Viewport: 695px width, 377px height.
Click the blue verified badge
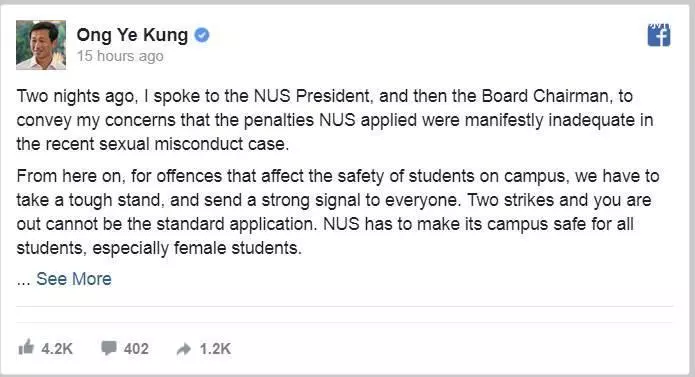(x=202, y=35)
